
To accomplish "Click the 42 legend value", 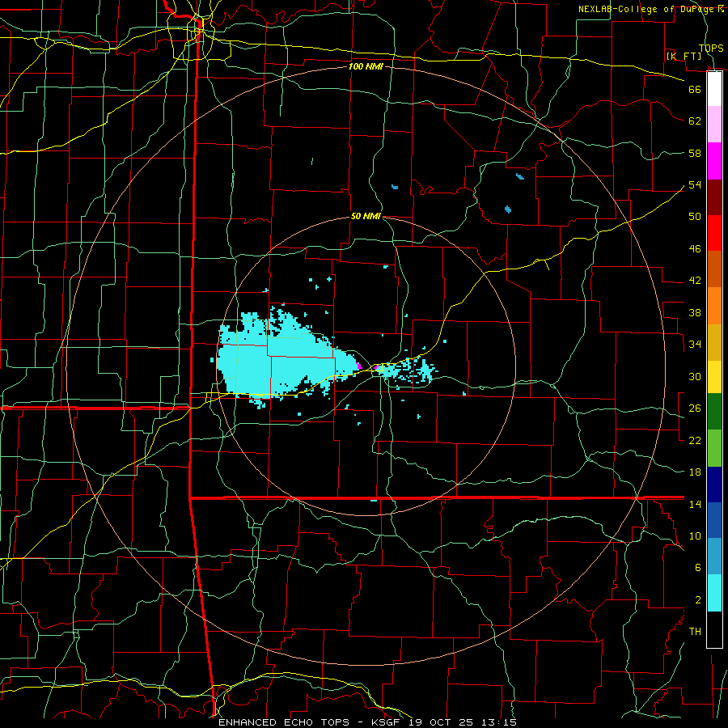I will click(x=695, y=281).
